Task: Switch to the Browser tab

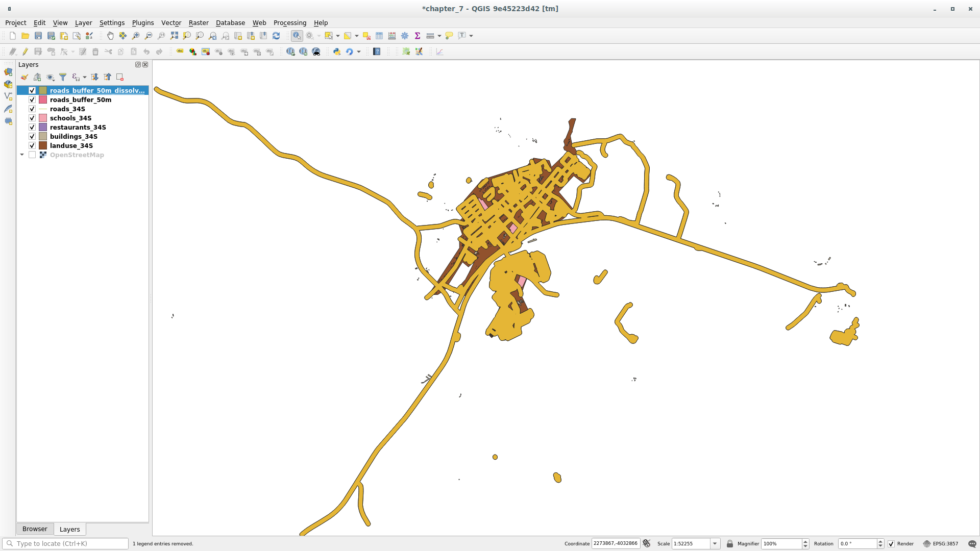Action: 35,529
